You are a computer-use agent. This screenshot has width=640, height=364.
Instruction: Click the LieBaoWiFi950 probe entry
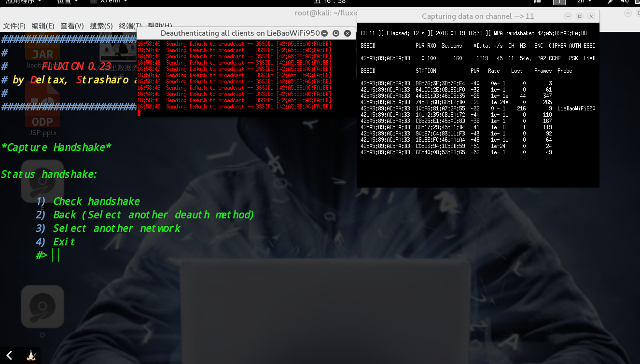(576, 108)
